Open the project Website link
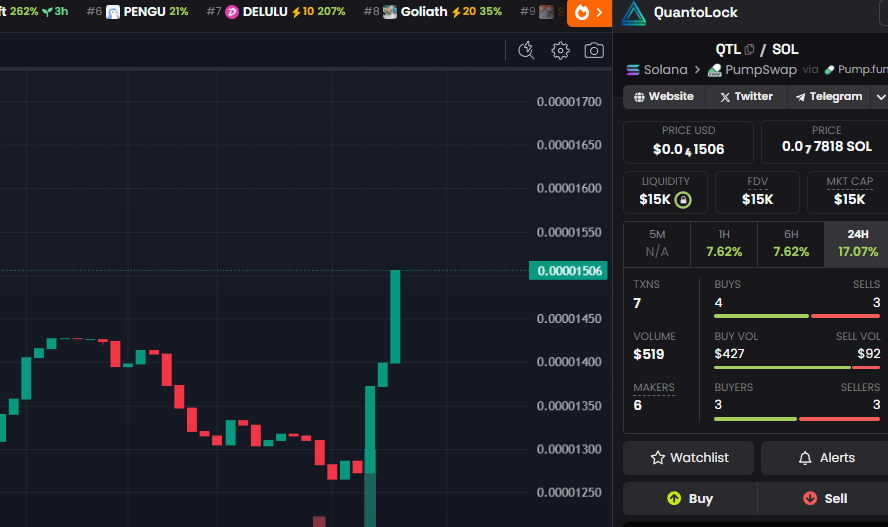Image resolution: width=888 pixels, height=527 pixels. click(x=664, y=97)
